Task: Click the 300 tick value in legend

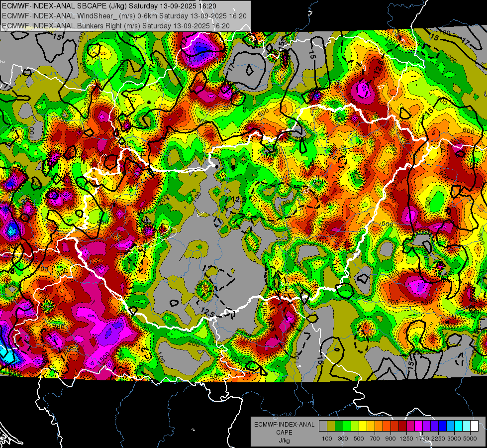Action: [x=343, y=439]
